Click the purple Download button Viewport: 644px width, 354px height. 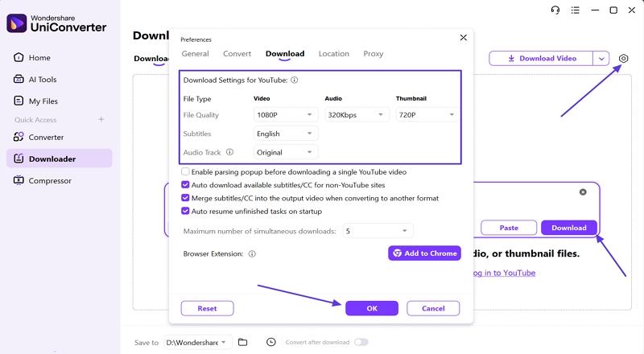click(569, 228)
